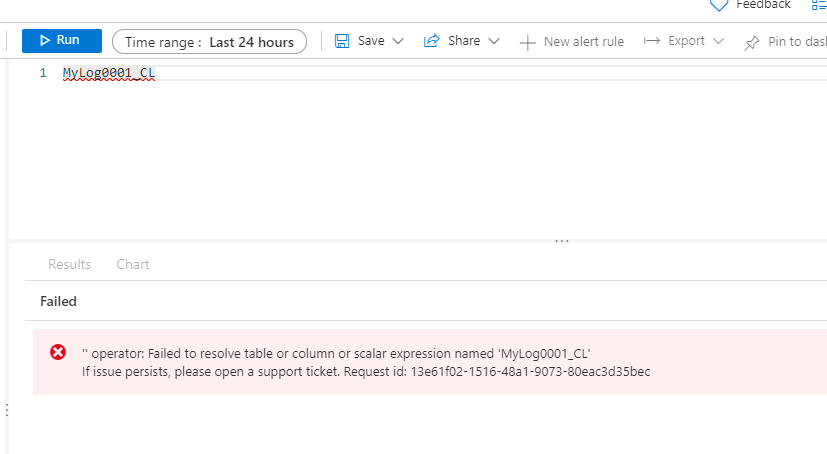Click the Save floppy disk icon
The width and height of the screenshot is (827, 454).
[342, 41]
